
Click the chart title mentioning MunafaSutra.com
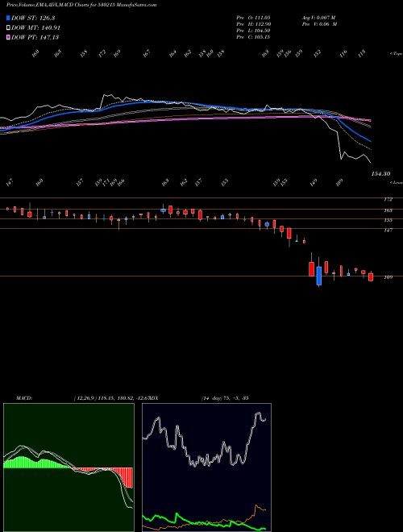(81, 5)
